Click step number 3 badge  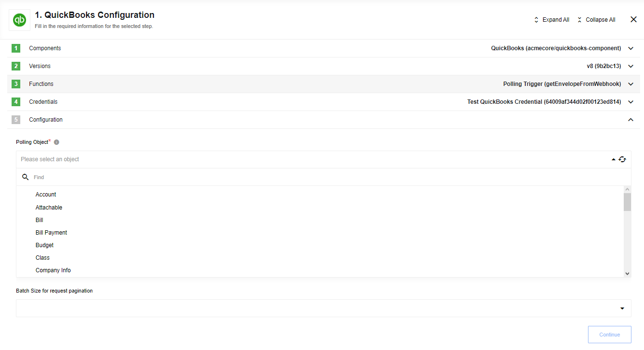(16, 84)
